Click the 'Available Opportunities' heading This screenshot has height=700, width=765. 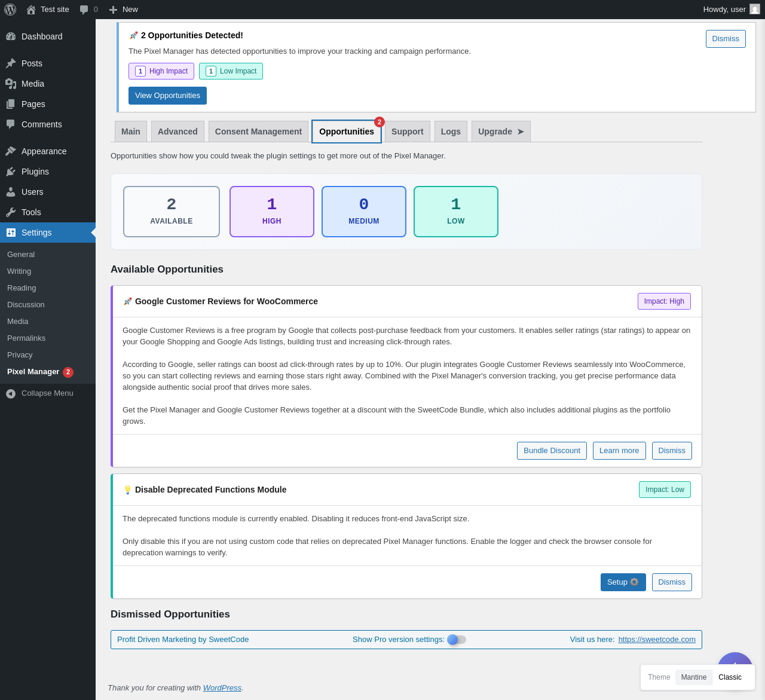(167, 270)
